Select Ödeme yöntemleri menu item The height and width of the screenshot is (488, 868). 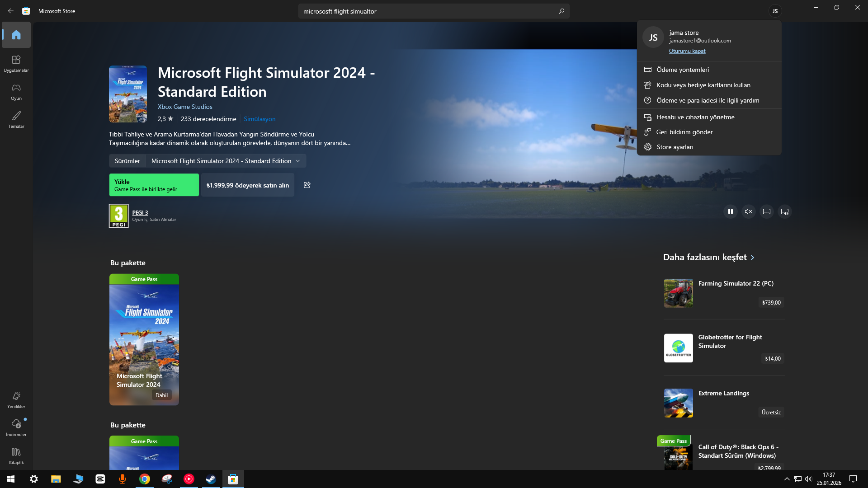(x=709, y=70)
